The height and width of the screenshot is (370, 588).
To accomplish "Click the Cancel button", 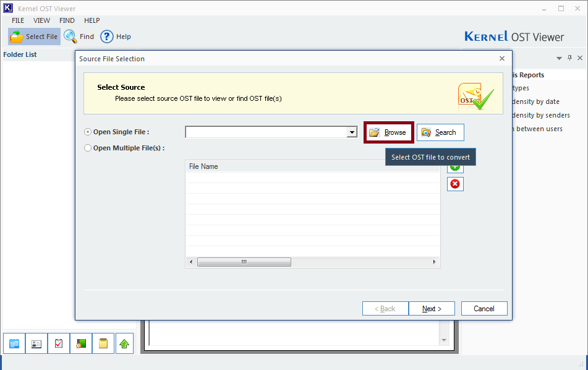I will click(484, 309).
